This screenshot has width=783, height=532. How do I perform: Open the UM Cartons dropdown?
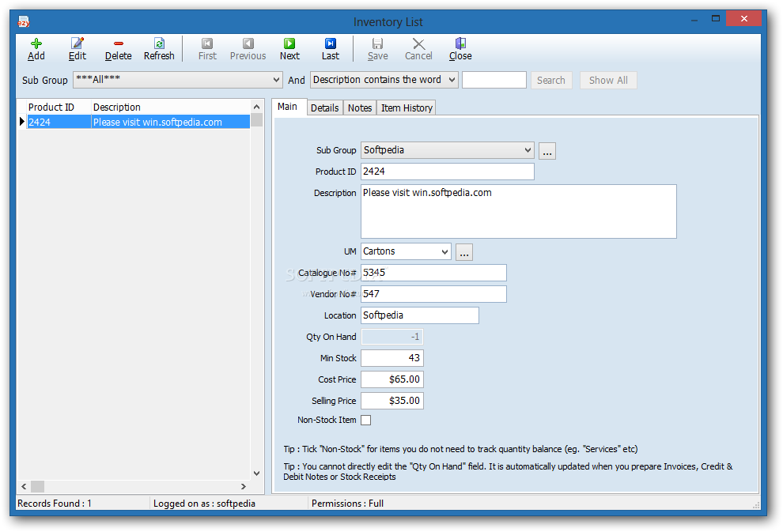(x=444, y=251)
